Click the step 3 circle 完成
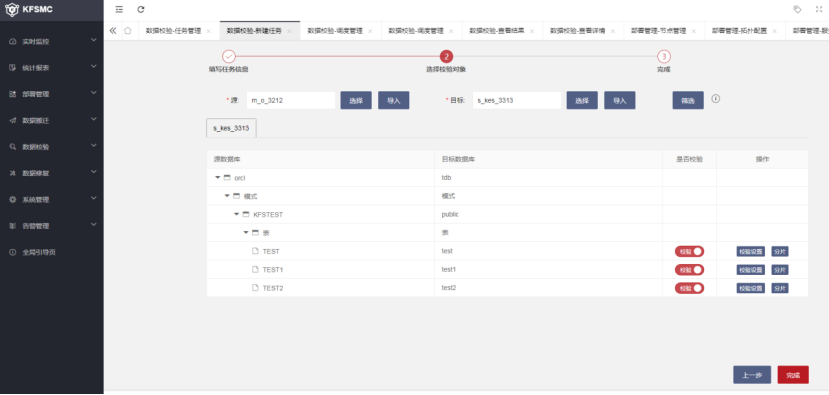Screen dimensions: 829x395 (664, 57)
